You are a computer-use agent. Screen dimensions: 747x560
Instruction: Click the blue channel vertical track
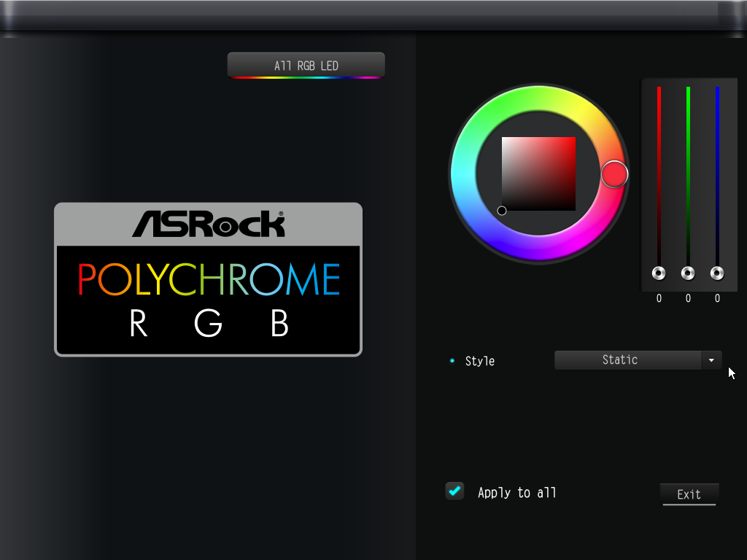pyautogui.click(x=717, y=176)
